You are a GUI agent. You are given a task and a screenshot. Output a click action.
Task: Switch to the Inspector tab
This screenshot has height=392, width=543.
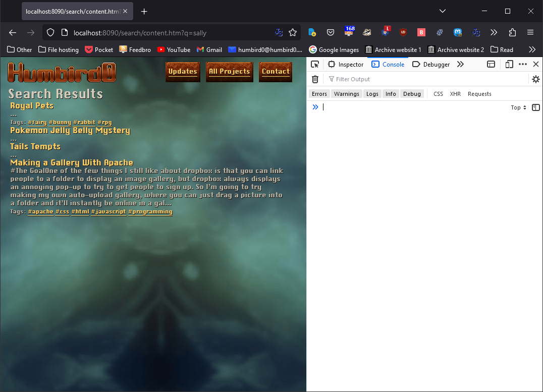click(x=346, y=64)
